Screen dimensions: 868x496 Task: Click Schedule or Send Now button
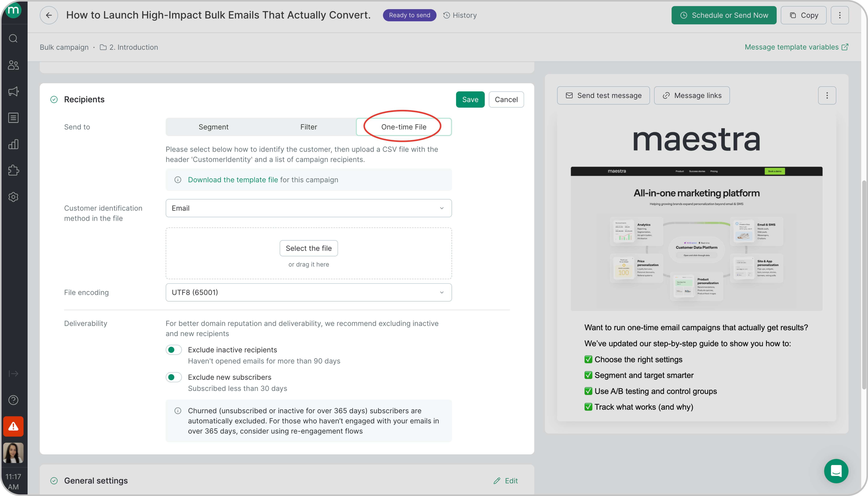coord(724,15)
